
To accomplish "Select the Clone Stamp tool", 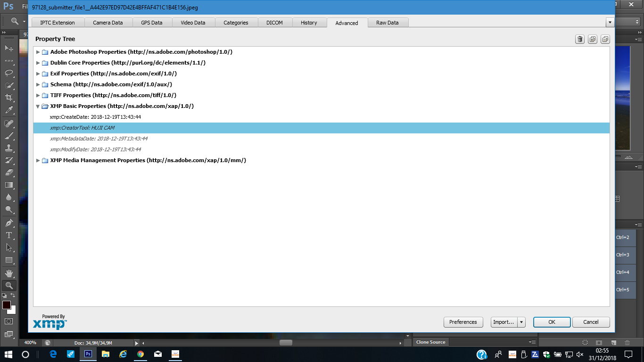I will [x=9, y=148].
